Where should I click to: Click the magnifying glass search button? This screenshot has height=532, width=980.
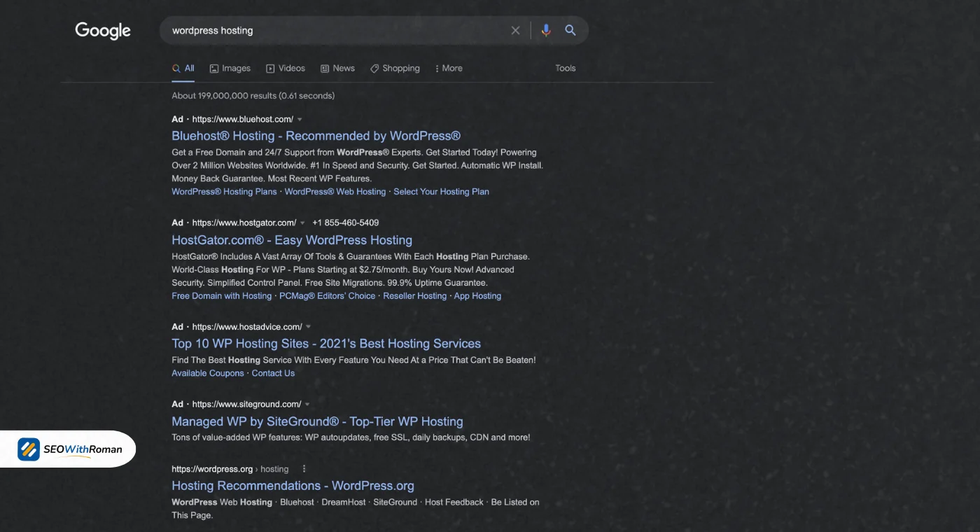pos(570,30)
